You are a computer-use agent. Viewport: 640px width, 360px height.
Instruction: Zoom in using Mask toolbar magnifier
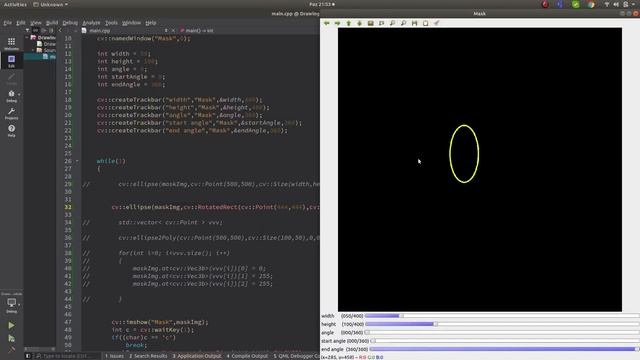tap(393, 23)
